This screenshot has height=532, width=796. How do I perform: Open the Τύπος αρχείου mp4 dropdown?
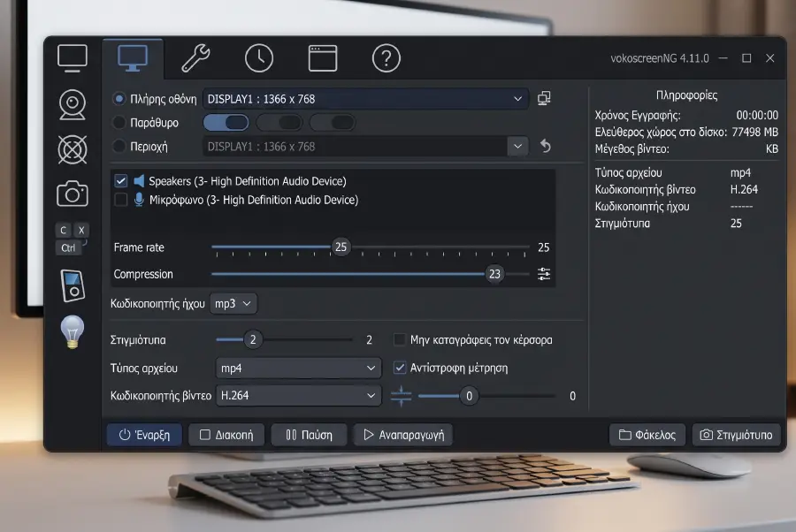coord(299,369)
